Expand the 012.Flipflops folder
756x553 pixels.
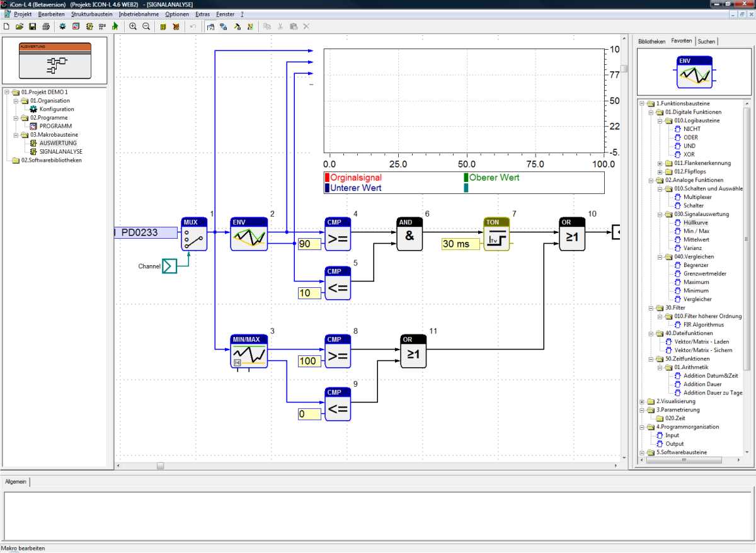pos(660,172)
